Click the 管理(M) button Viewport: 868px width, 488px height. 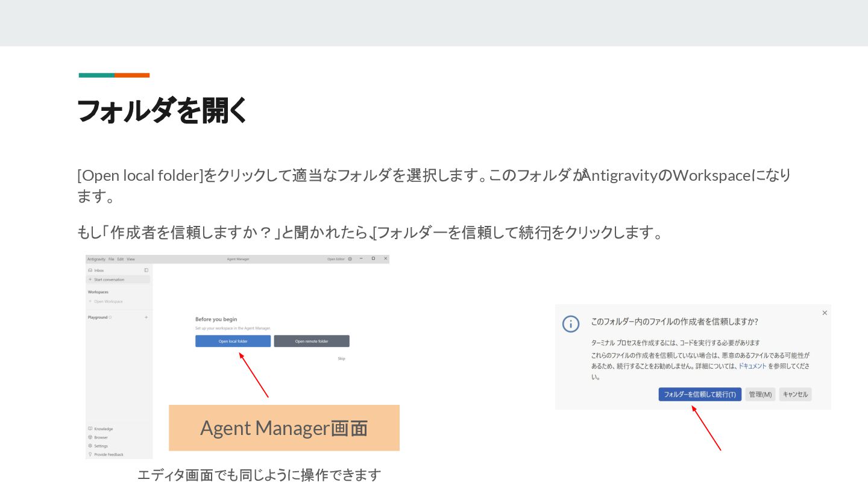(760, 395)
